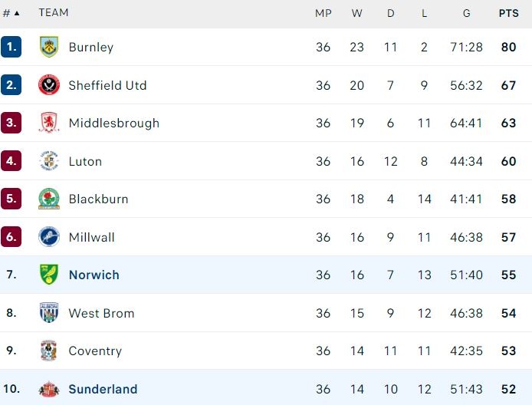Click the Sheffield Utd club crest
Image resolution: width=532 pixels, height=405 pixels.
coord(49,85)
